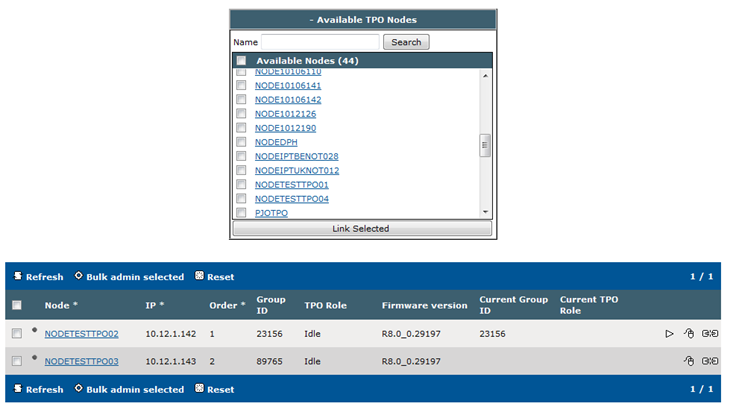Open the PJOTPO link

tap(271, 213)
